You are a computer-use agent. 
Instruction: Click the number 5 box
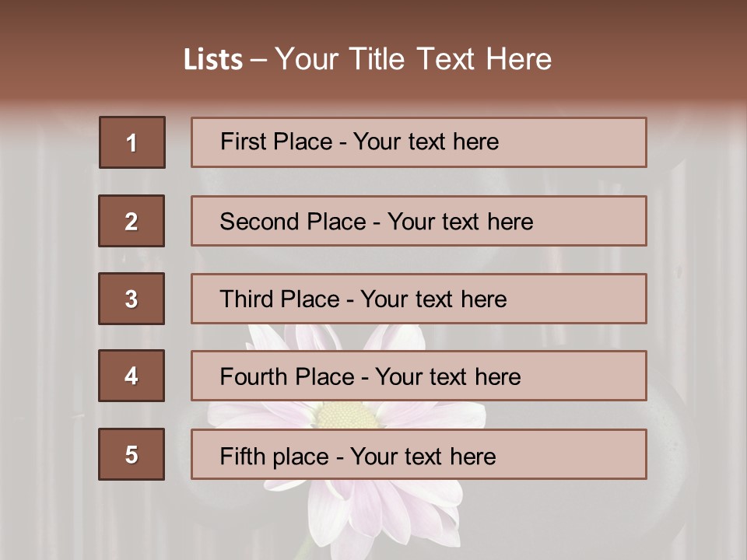tap(132, 454)
